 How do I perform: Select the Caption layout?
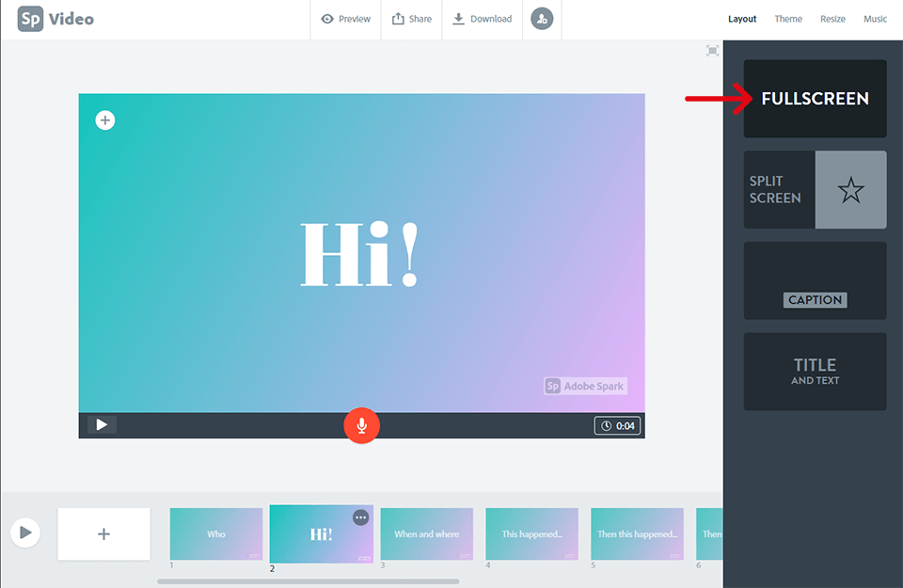815,280
